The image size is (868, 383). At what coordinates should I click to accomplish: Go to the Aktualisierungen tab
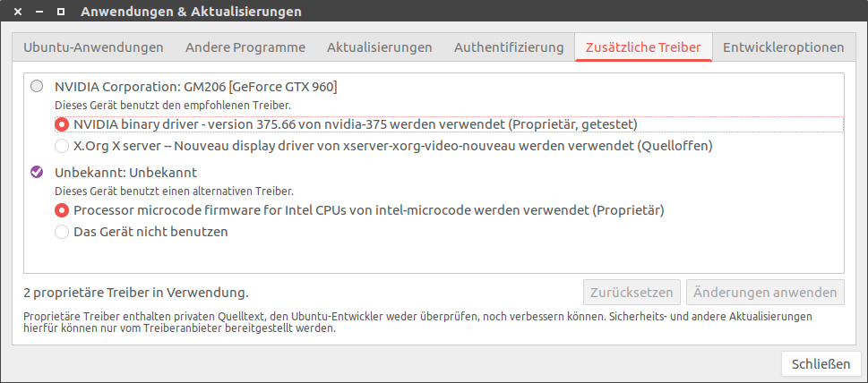pos(380,47)
